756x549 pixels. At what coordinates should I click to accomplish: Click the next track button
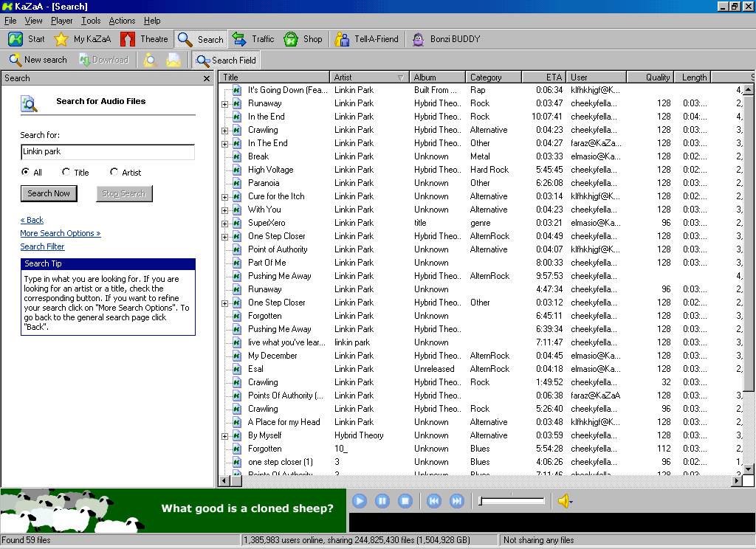(456, 501)
